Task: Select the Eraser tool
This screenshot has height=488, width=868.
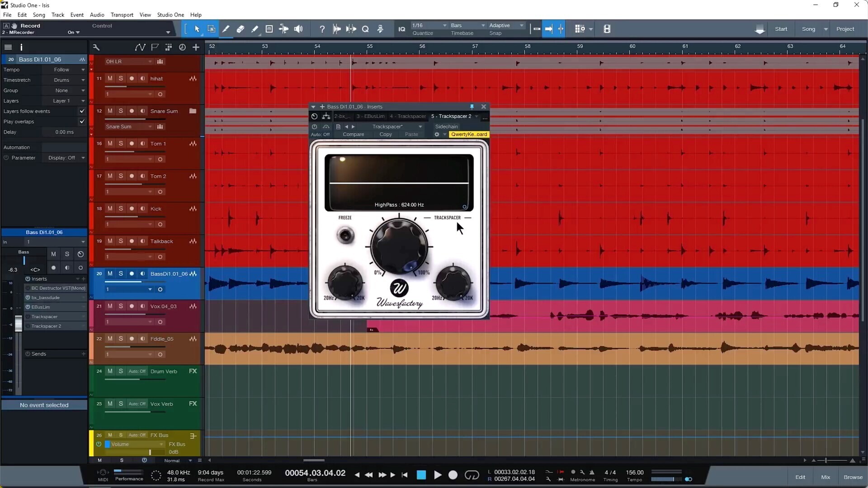Action: coord(241,29)
